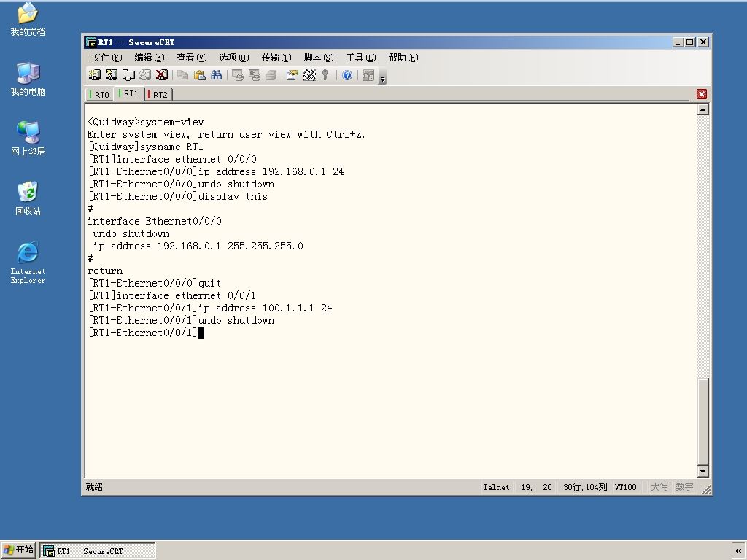Click the Quick Connect lightning icon
This screenshot has height=560, width=747.
(112, 75)
